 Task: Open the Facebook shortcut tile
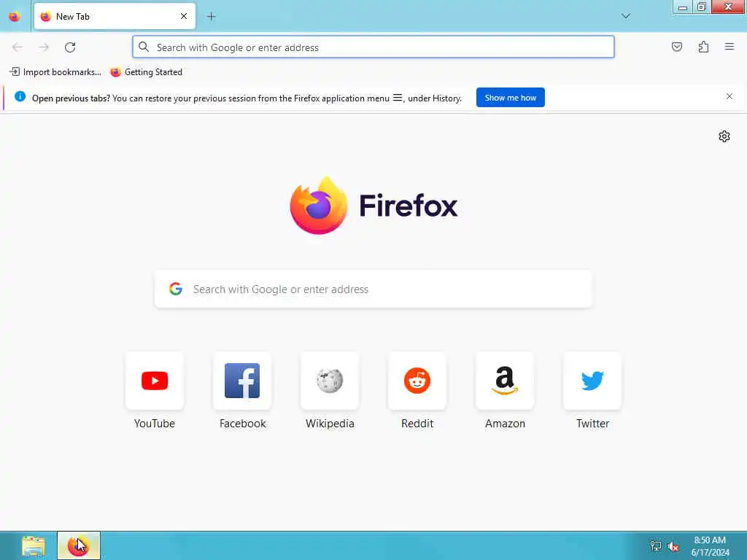click(x=242, y=381)
